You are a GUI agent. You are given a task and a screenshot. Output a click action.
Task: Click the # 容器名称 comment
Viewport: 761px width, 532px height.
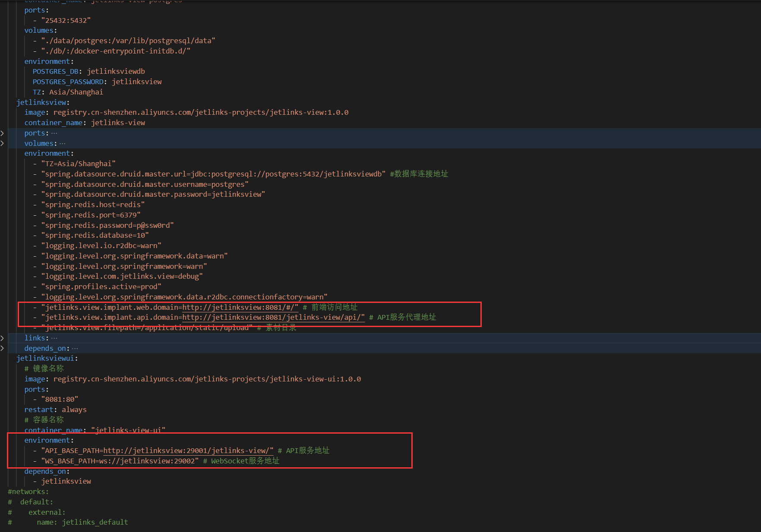[x=44, y=420]
